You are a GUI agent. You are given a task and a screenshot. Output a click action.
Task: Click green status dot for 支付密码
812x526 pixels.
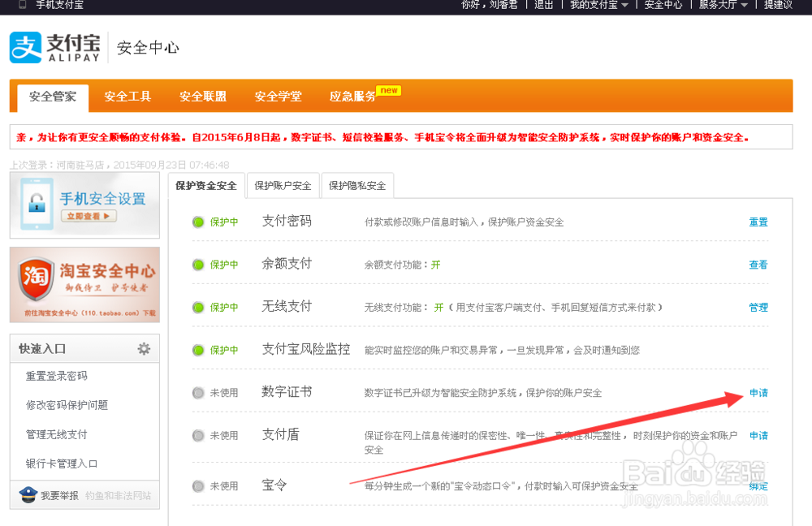tap(198, 222)
